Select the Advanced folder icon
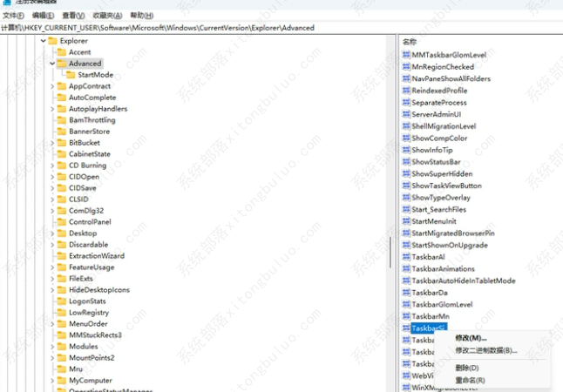This screenshot has width=563, height=392. coord(62,64)
